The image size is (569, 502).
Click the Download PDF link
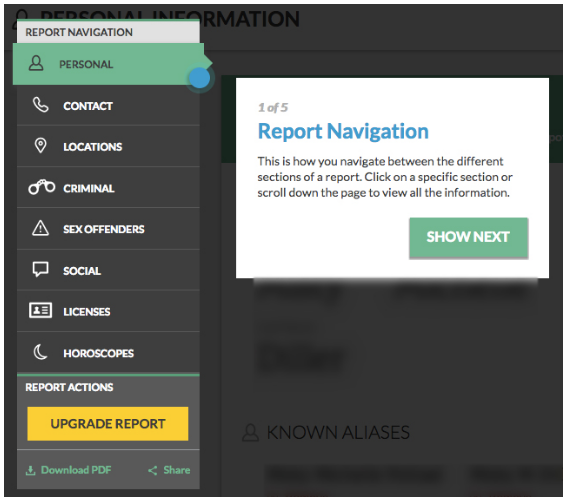point(76,470)
